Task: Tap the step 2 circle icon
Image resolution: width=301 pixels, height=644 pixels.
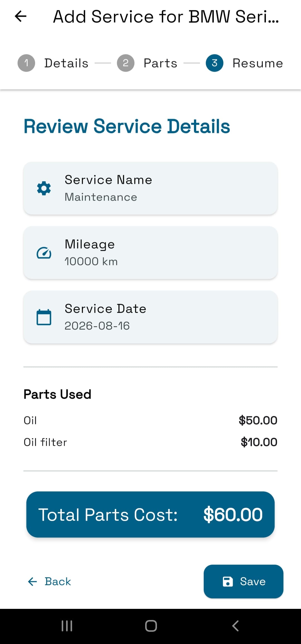Action: tap(125, 63)
